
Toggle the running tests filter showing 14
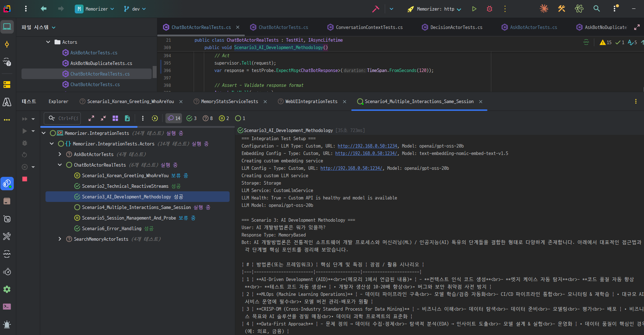tap(174, 118)
